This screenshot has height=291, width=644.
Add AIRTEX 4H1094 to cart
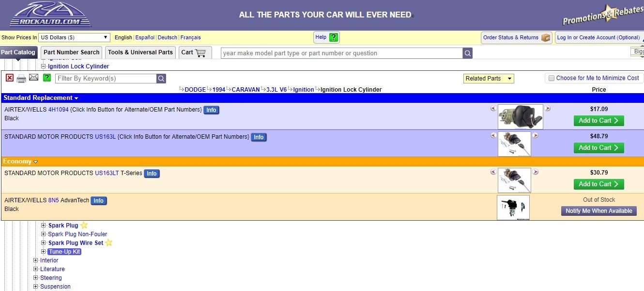click(x=599, y=121)
